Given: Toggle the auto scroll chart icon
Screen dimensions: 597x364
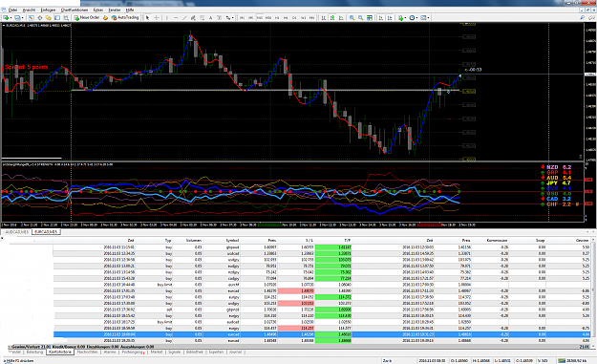Looking at the screenshot, I should 381,17.
